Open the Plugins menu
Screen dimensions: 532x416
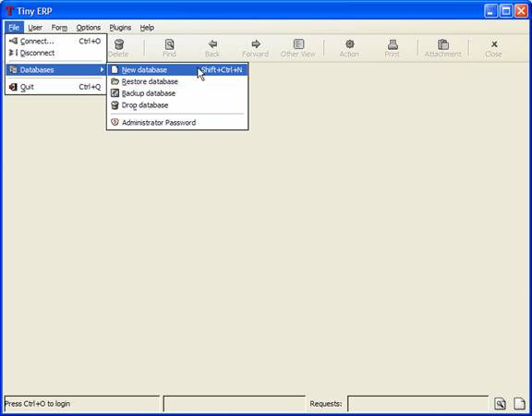click(120, 28)
